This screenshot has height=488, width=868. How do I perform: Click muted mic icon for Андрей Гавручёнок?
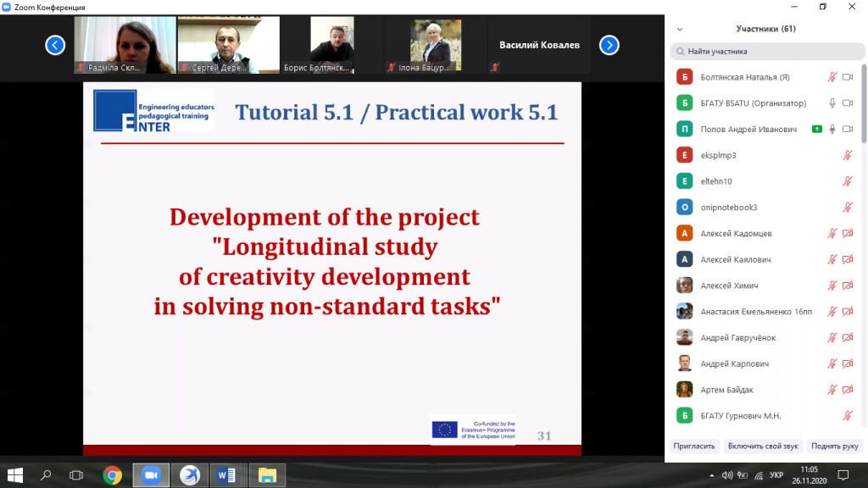pos(832,337)
